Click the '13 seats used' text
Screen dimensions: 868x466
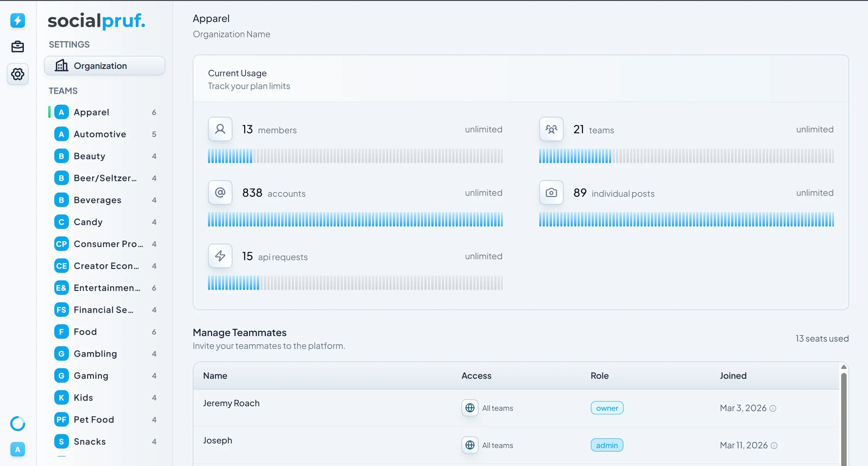point(822,338)
